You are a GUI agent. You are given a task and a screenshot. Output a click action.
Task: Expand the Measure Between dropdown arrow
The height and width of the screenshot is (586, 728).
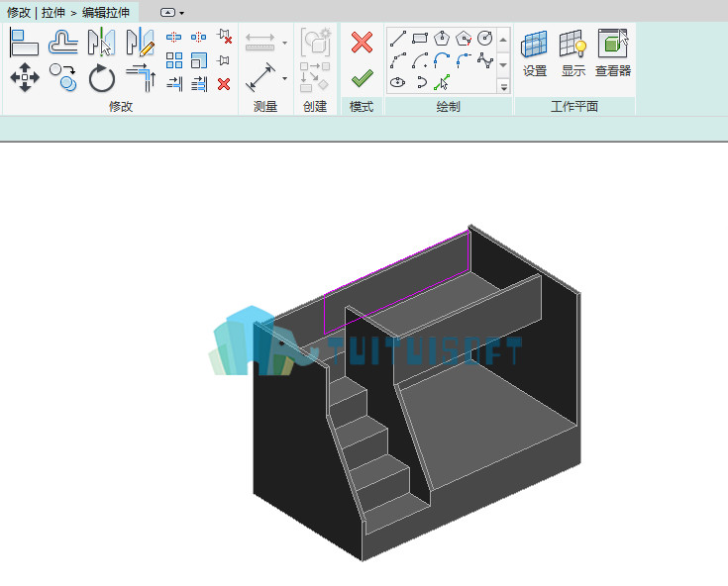click(284, 43)
